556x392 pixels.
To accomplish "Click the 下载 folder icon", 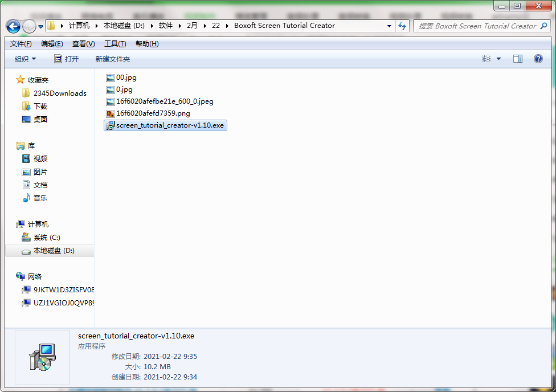I will 26,106.
